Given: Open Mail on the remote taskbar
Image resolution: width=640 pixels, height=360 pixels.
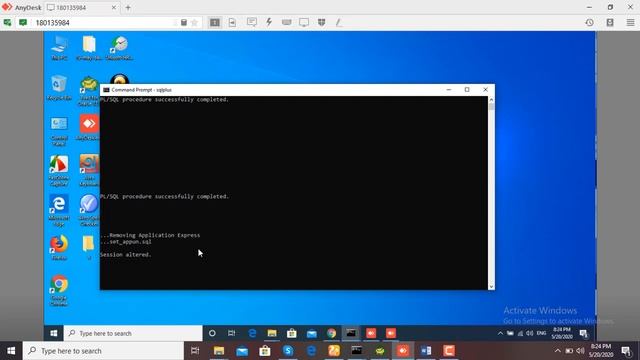Looking at the screenshot, I should coord(311,333).
